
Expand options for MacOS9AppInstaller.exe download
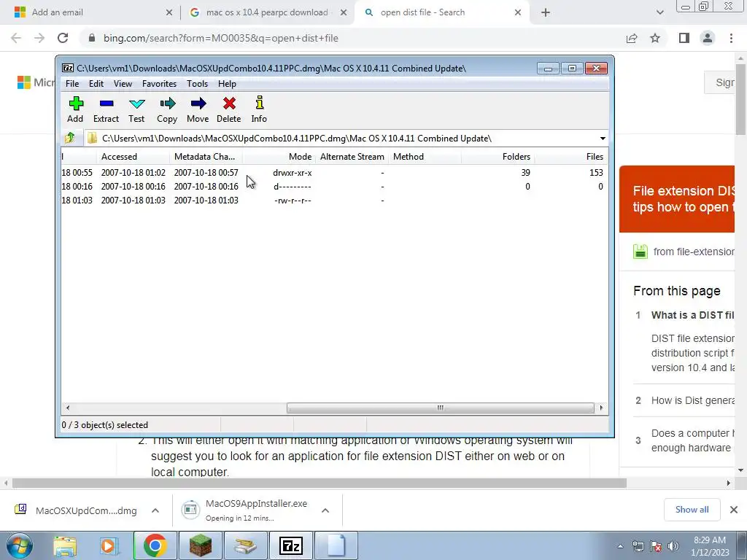pyautogui.click(x=325, y=510)
